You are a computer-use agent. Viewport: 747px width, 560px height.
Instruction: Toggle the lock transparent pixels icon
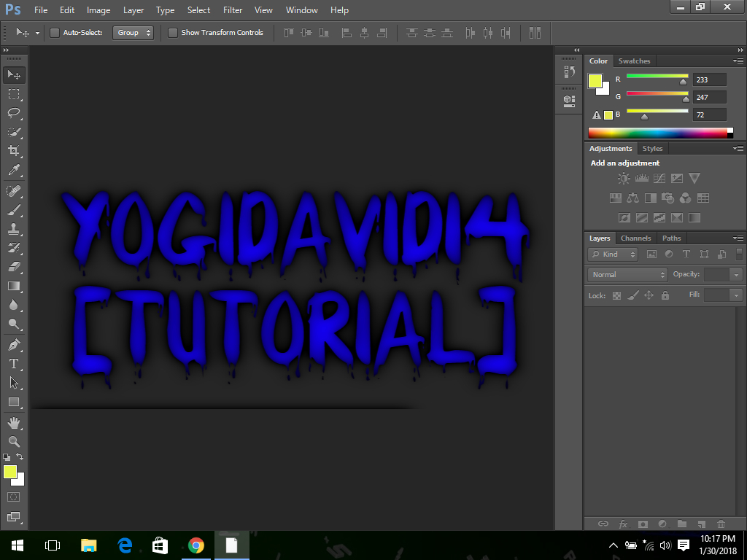click(x=616, y=295)
